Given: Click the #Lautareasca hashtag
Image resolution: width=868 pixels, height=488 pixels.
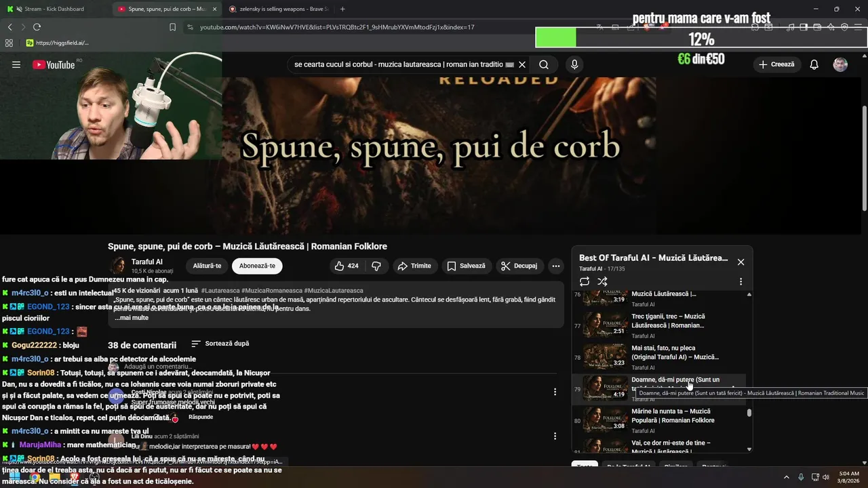Looking at the screenshot, I should pos(220,291).
